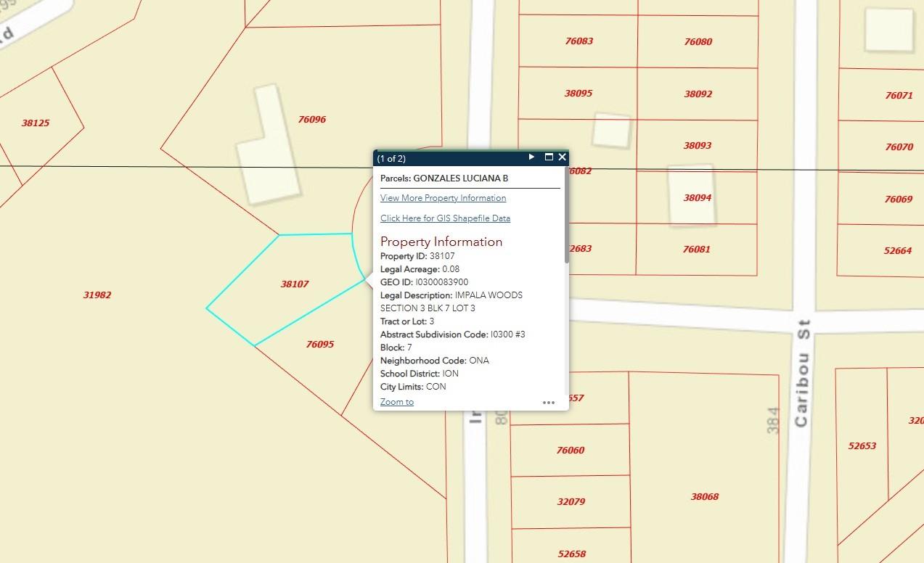Select parcel 76080 on the map
Screen dimensions: 924x563
[x=698, y=42]
